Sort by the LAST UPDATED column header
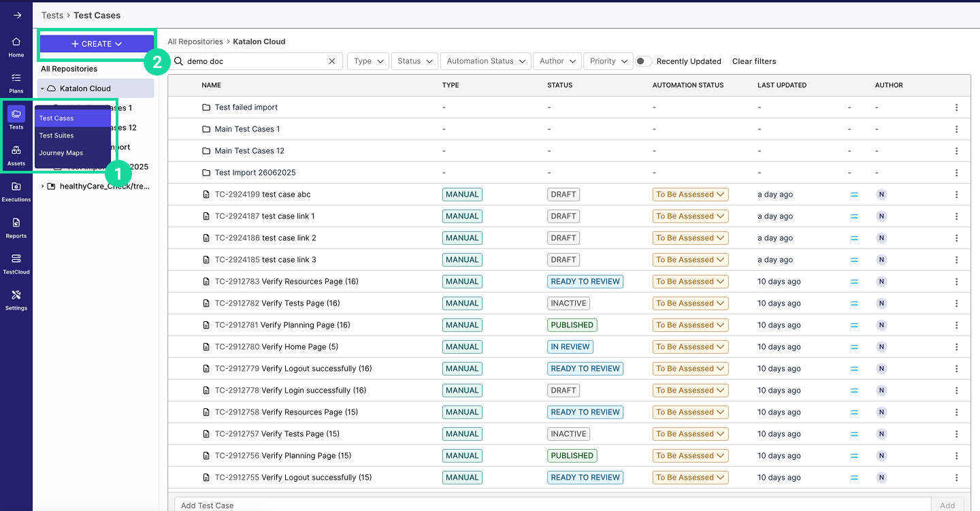Viewport: 980px width, 511px height. tap(782, 86)
